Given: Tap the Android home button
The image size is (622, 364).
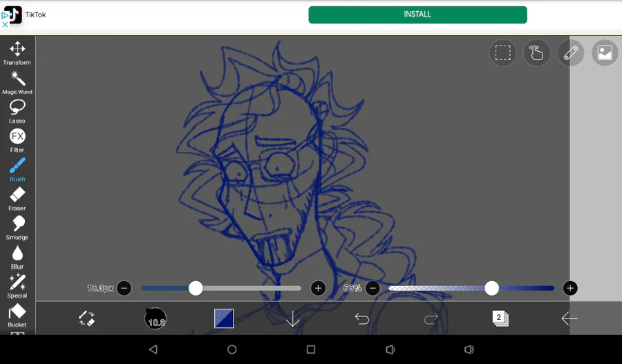Looking at the screenshot, I should [232, 349].
